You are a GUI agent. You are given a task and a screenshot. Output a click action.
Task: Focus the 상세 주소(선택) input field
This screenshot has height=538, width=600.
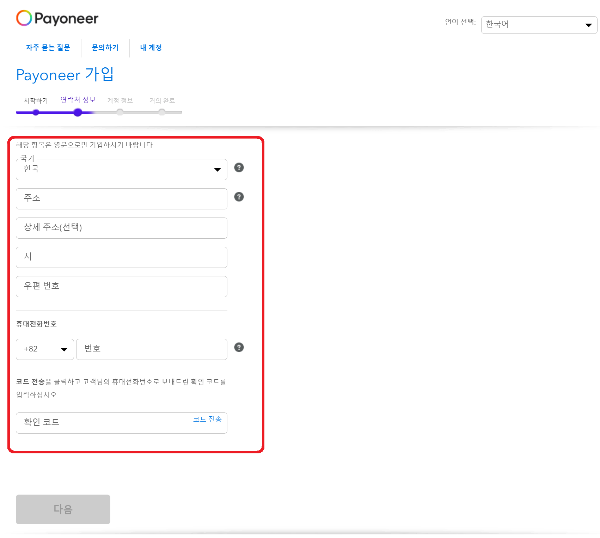pos(122,228)
